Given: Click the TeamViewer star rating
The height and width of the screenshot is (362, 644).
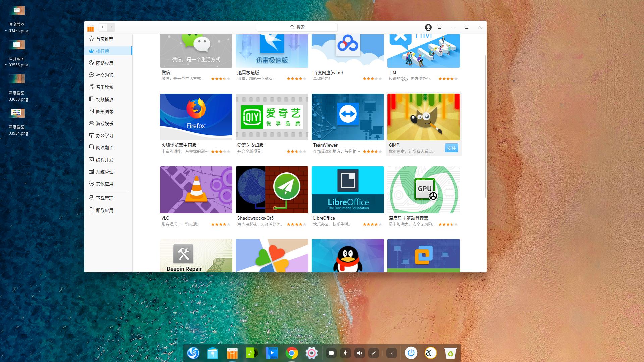Looking at the screenshot, I should [372, 152].
